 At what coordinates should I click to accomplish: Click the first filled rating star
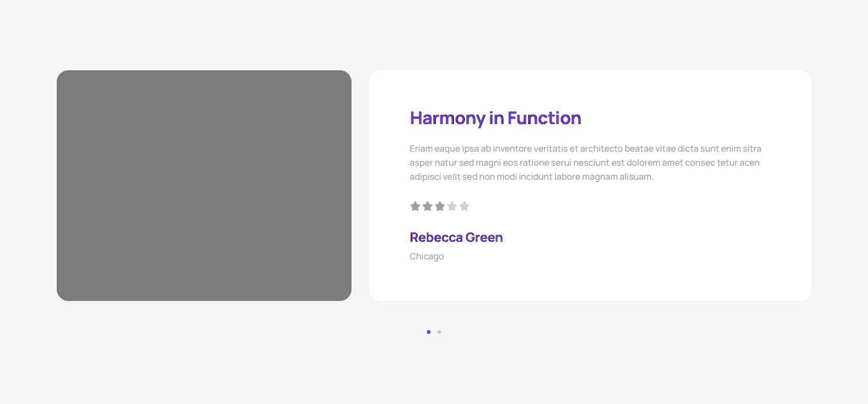415,206
